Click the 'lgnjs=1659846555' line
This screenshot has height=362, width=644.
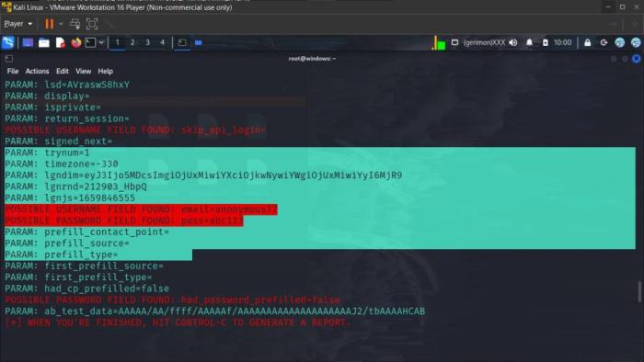pyautogui.click(x=70, y=198)
